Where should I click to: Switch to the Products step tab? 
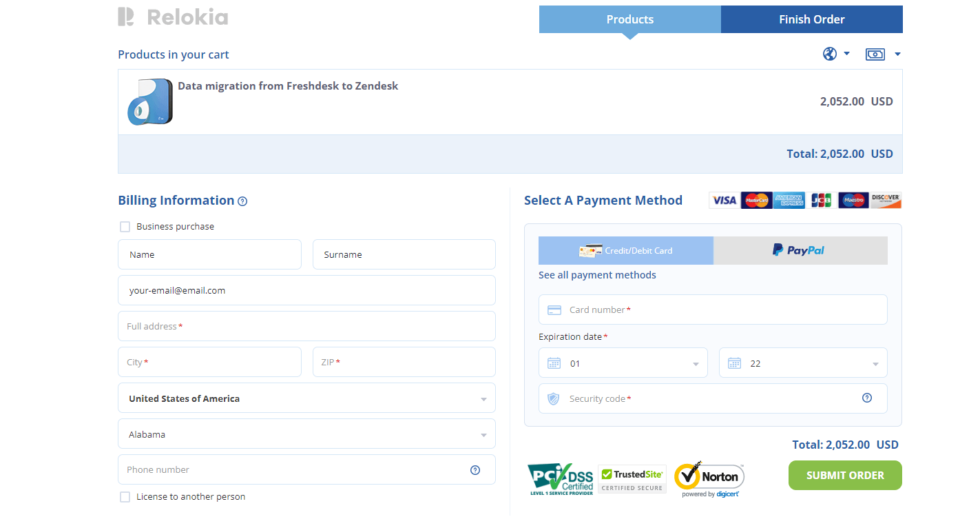pos(630,19)
